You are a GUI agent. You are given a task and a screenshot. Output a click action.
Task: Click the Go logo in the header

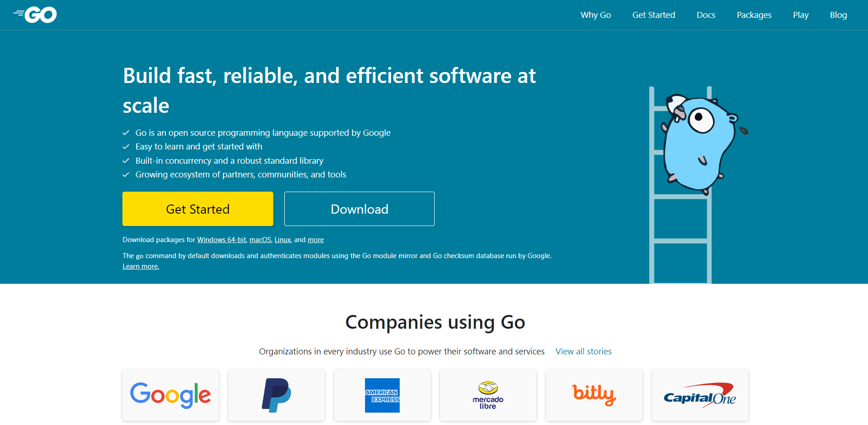35,15
